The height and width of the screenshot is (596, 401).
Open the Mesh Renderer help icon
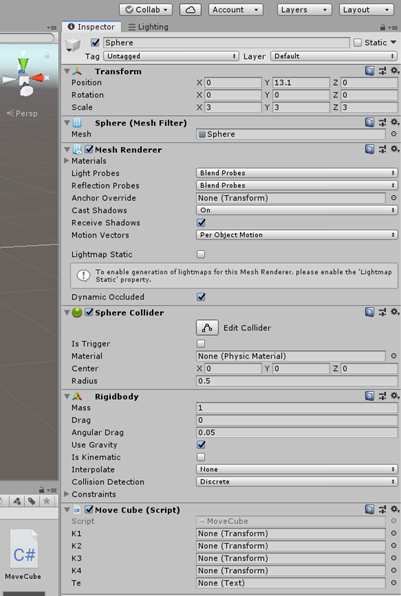(369, 149)
